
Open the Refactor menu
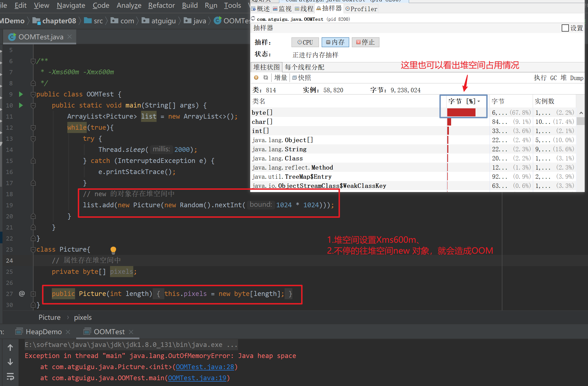pos(161,5)
